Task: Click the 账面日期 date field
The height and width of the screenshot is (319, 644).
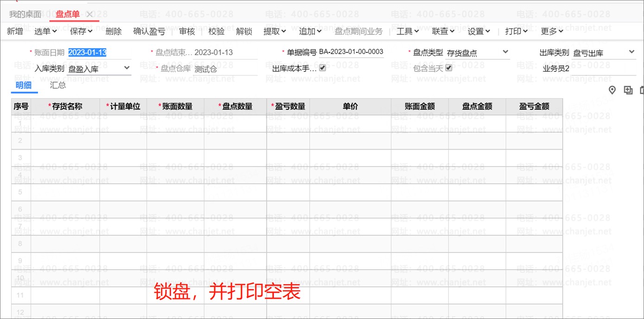Action: coord(99,53)
